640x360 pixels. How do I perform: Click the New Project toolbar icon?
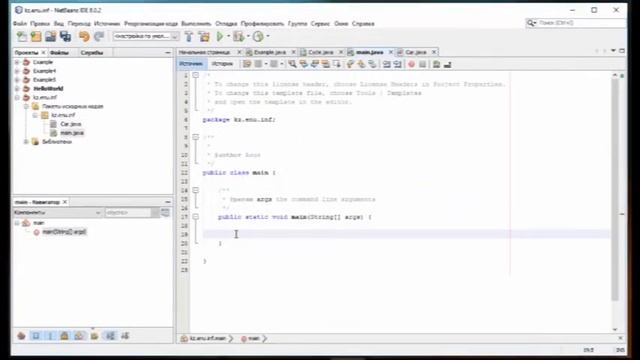point(36,37)
